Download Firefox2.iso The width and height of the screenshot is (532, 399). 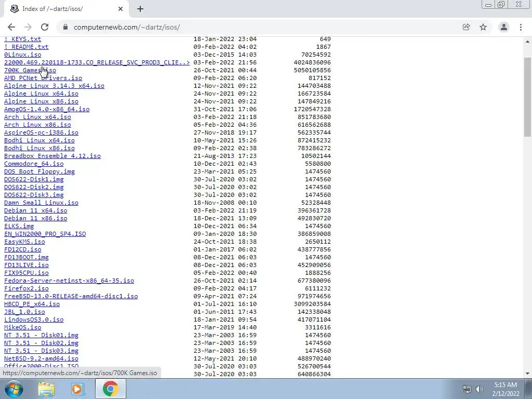[x=26, y=289]
